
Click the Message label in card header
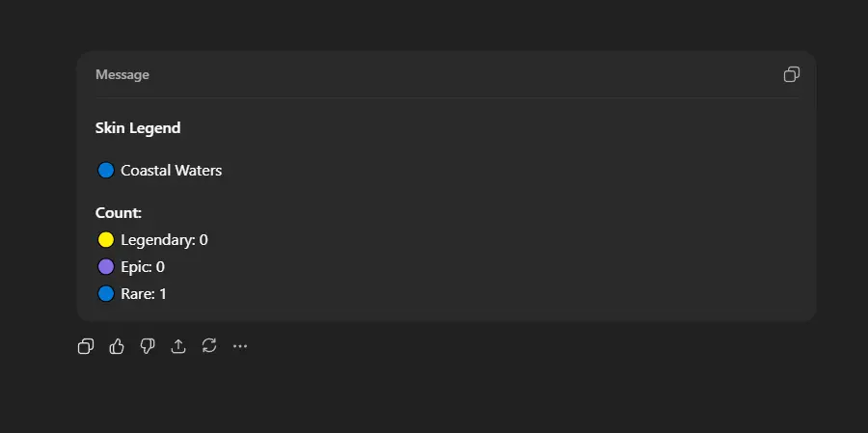click(x=122, y=75)
